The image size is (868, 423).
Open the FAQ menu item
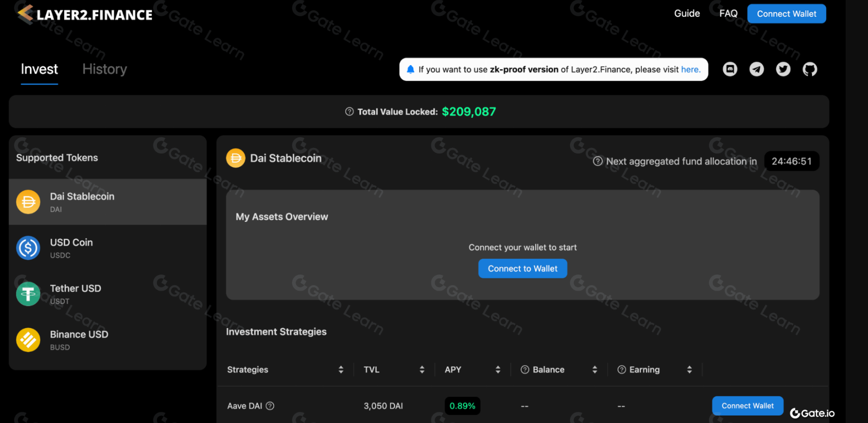(728, 13)
